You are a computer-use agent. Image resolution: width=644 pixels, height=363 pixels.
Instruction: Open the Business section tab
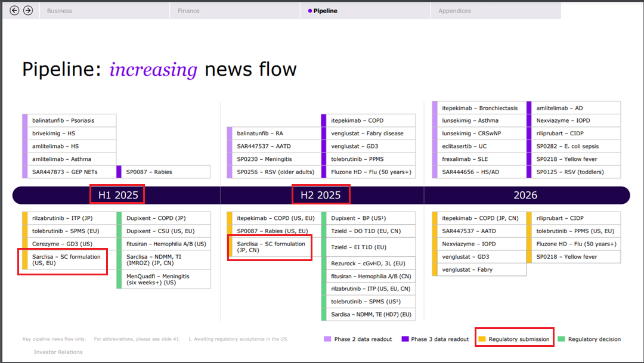[x=104, y=11]
